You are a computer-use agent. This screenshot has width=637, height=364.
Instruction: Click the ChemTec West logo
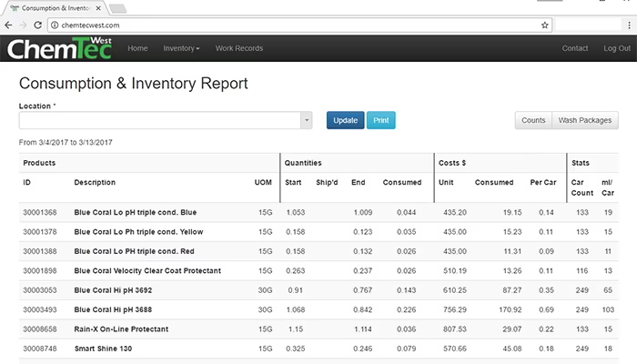click(x=59, y=48)
